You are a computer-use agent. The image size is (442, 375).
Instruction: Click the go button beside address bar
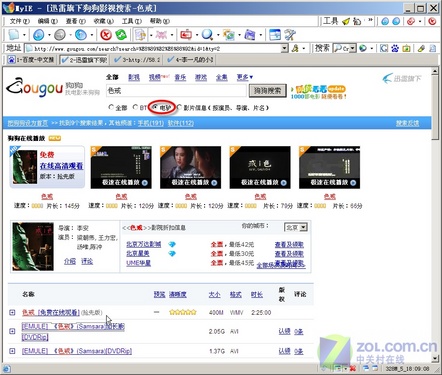(295, 49)
